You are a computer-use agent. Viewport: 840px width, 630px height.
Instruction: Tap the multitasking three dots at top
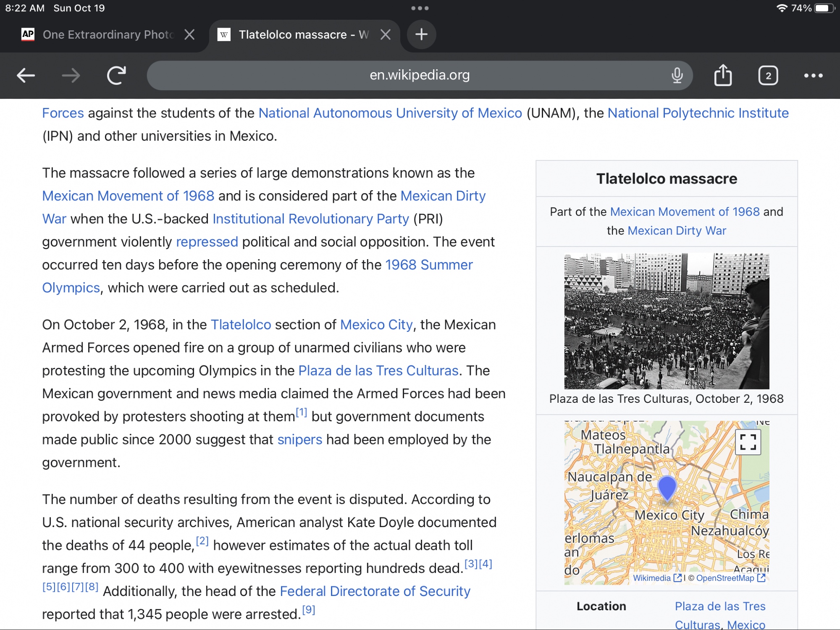[420, 8]
